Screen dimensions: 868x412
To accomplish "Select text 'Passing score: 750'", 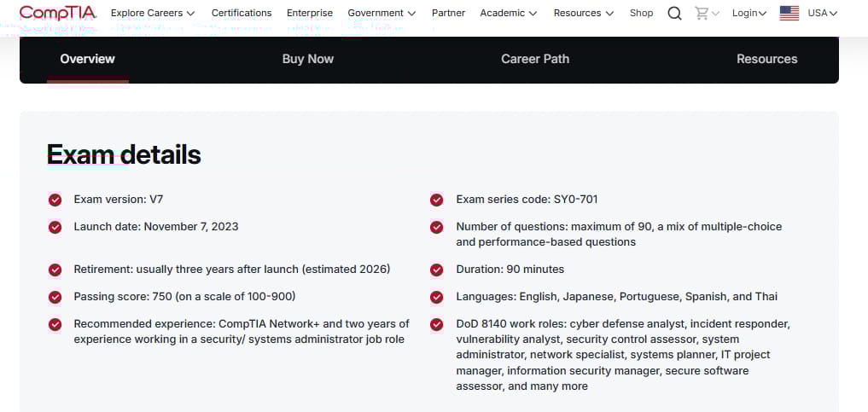I will point(124,297).
